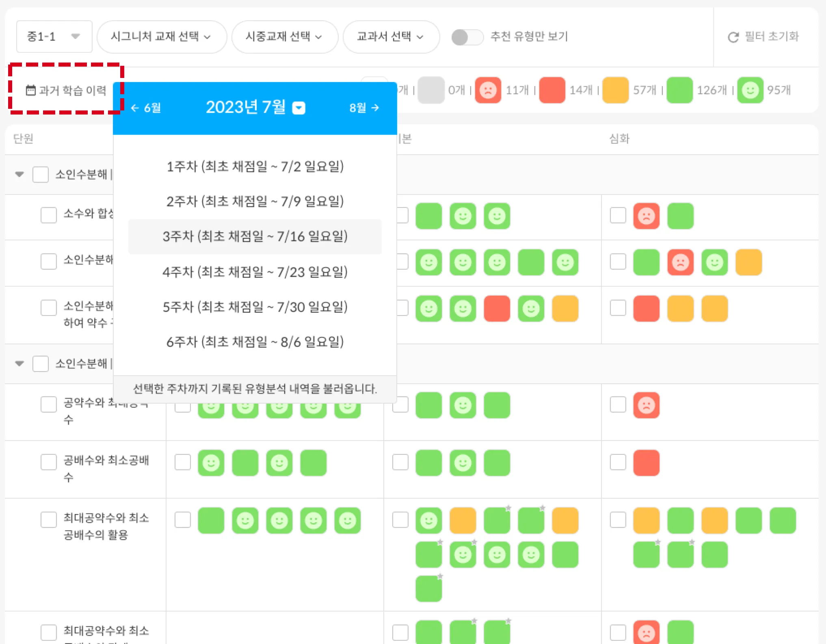This screenshot has height=644, width=826.
Task: Check the first 소인수분해 section checkbox
Action: [x=41, y=175]
